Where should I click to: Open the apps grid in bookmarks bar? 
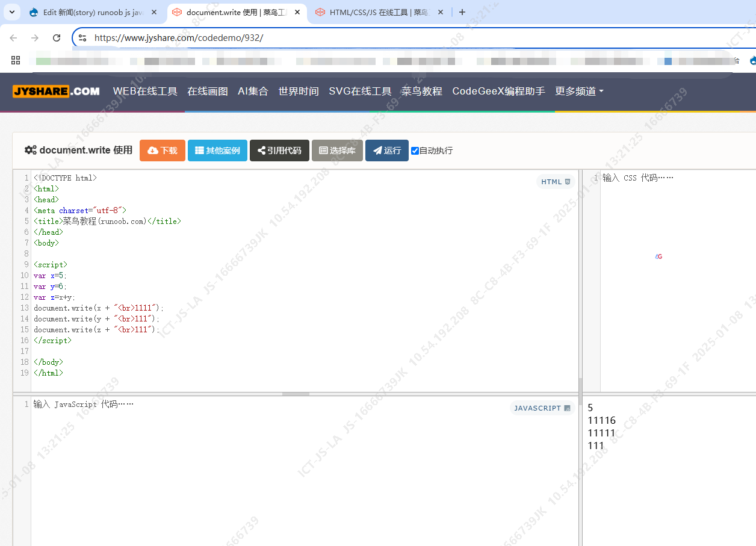(x=16, y=60)
